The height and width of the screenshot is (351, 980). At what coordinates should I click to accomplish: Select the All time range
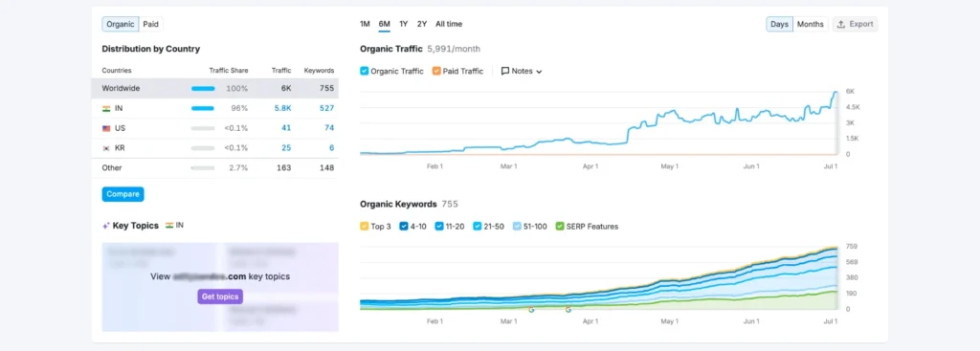449,24
